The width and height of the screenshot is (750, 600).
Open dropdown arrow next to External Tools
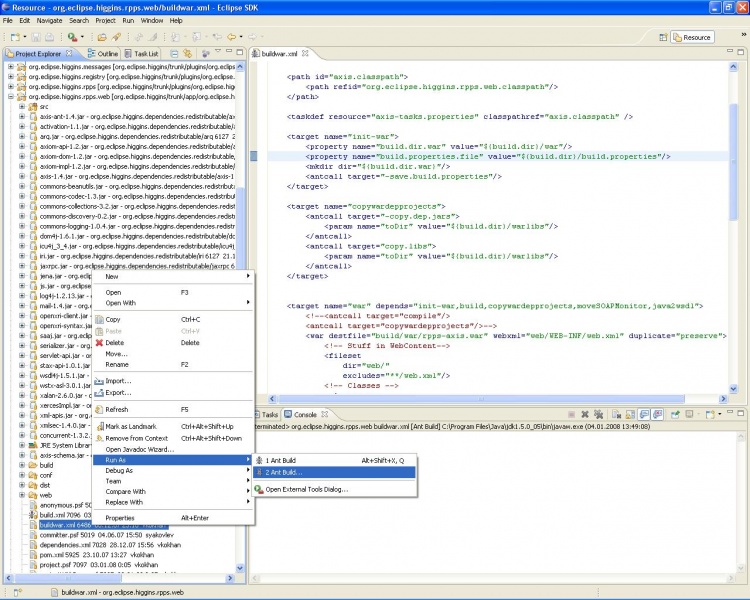coord(82,37)
